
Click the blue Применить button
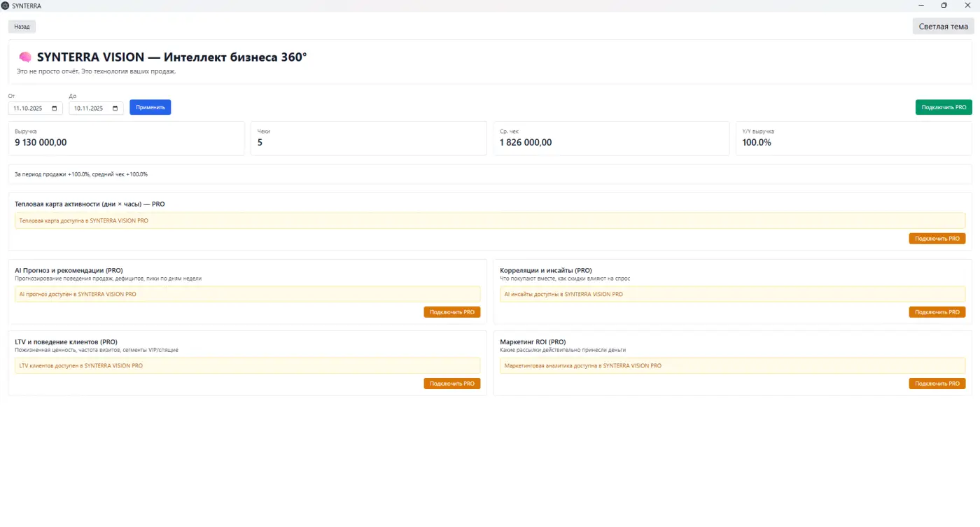(150, 108)
